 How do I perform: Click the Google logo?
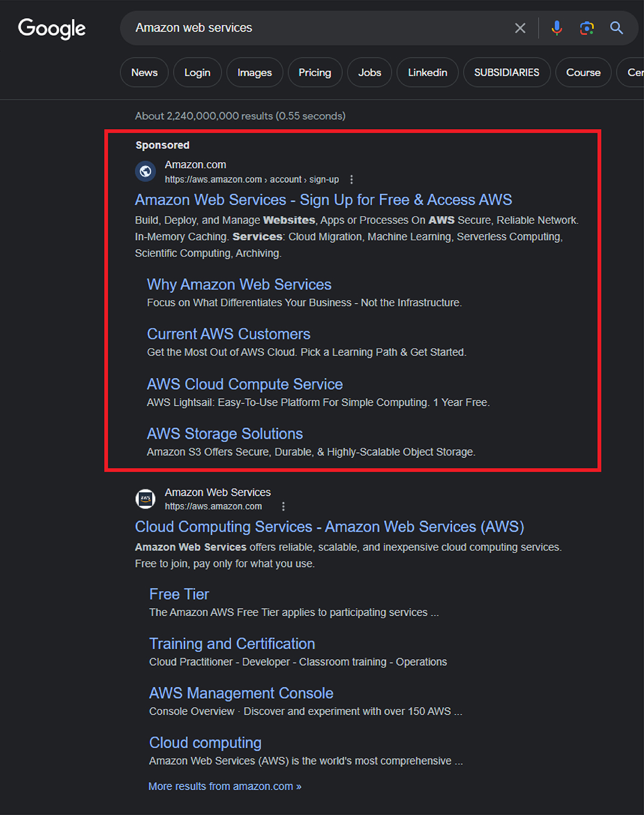point(52,28)
